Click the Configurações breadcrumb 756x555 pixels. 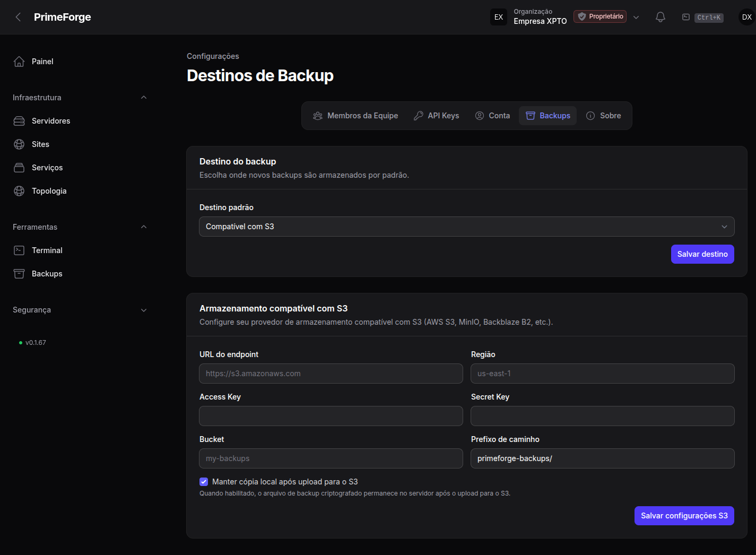213,56
